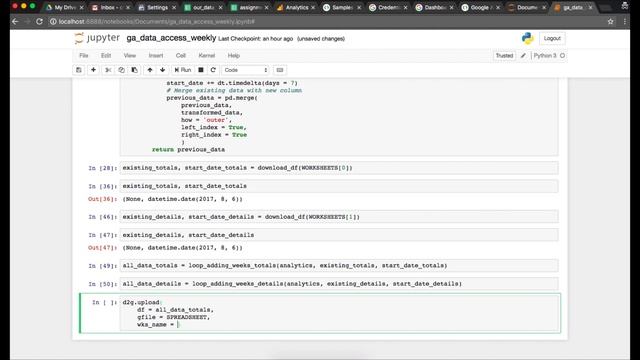This screenshot has width=640, height=360.
Task: Paste cells below icon
Action: [x=134, y=70]
